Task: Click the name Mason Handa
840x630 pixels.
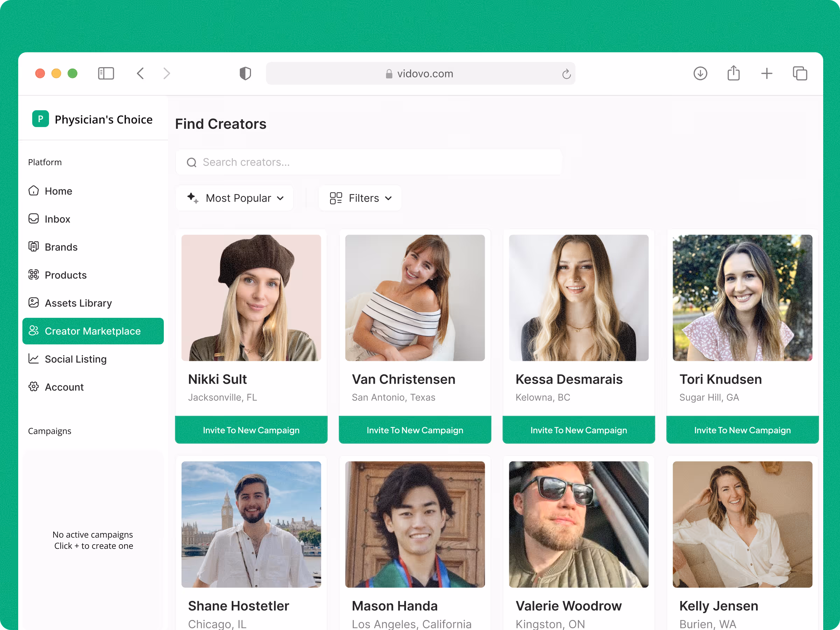Action: [394, 606]
